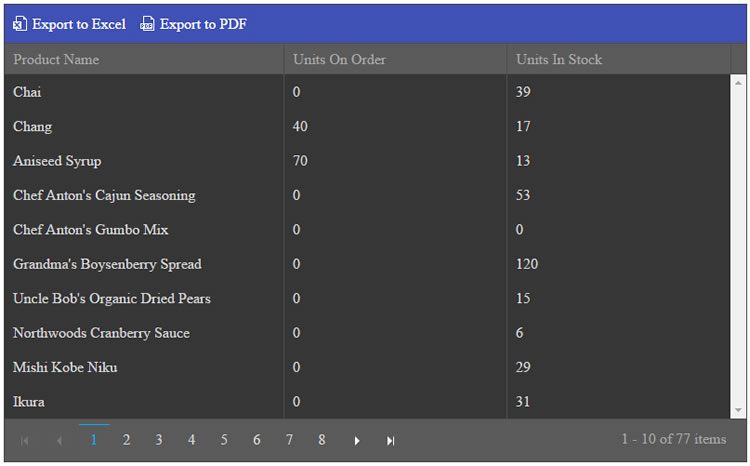The image size is (750, 466).
Task: Jump to the last page arrow
Action: (391, 440)
